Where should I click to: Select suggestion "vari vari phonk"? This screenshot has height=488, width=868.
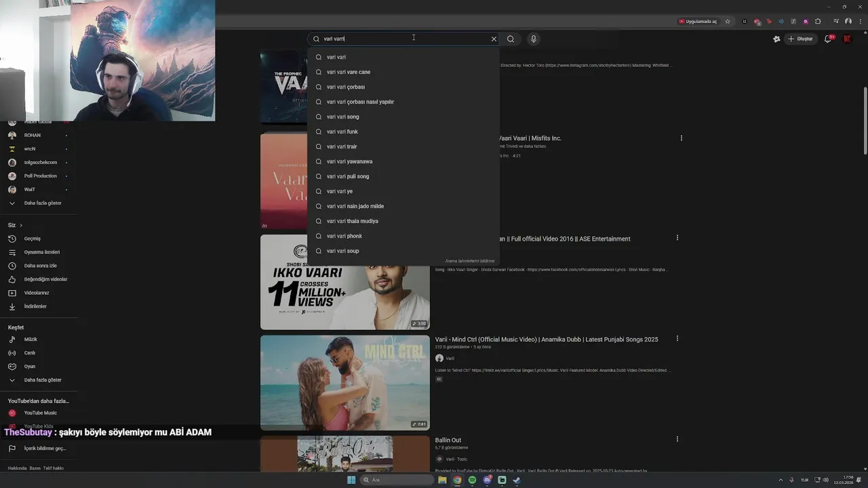click(x=403, y=236)
